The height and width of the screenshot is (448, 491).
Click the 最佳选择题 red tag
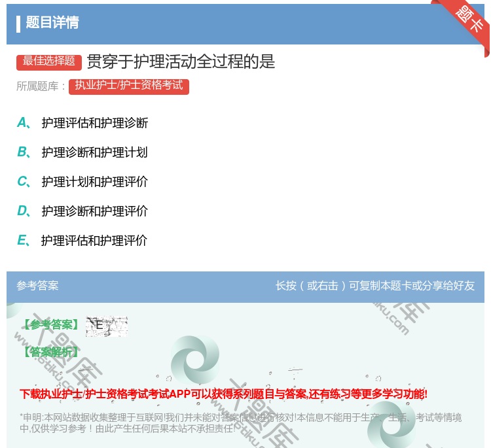tap(49, 61)
